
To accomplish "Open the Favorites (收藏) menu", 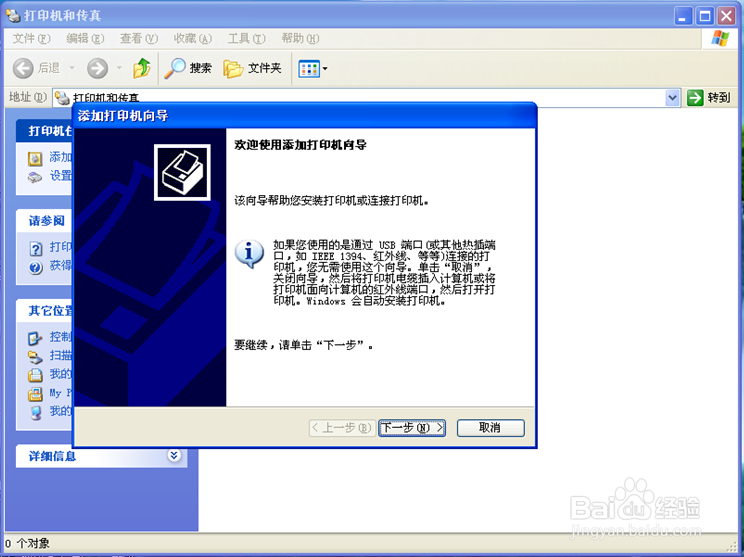I will point(192,38).
